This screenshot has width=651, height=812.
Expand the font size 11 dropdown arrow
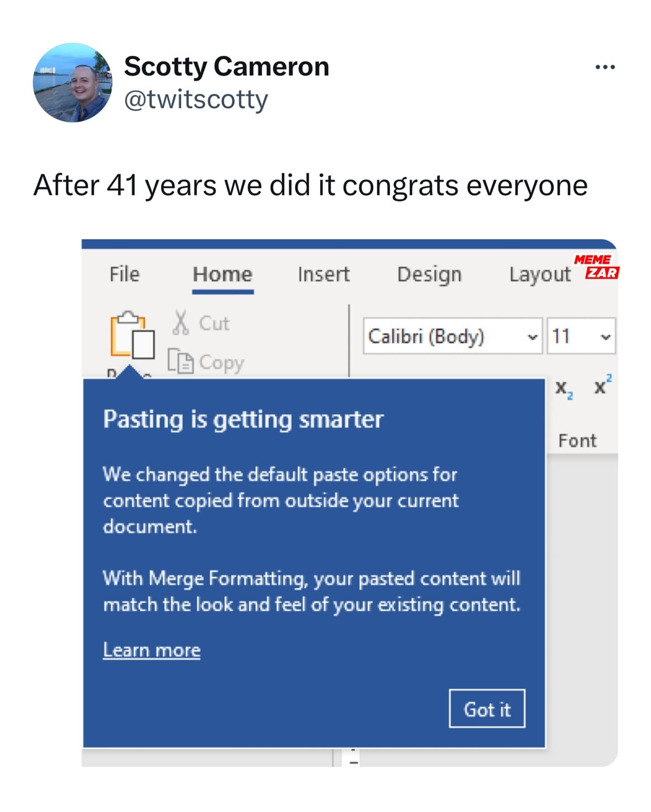pyautogui.click(x=605, y=337)
